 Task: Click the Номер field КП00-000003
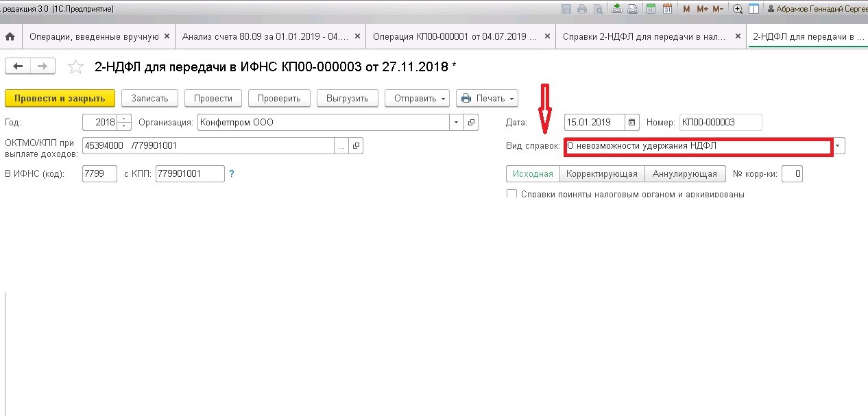721,123
